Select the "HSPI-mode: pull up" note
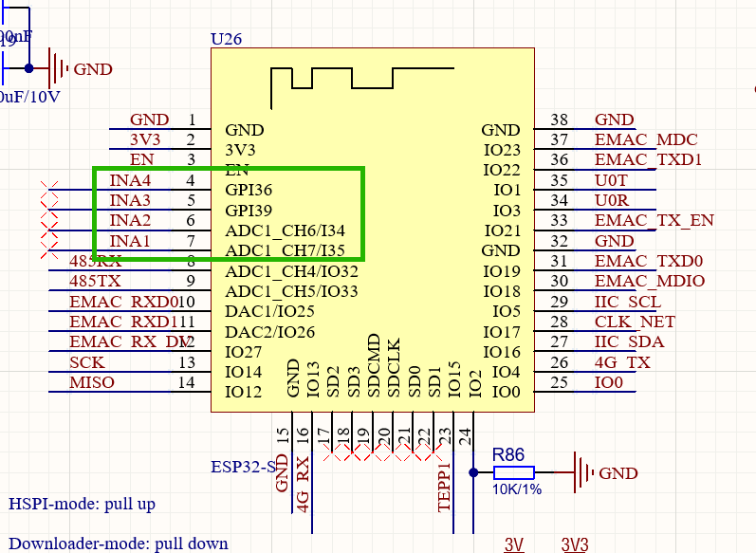 pyautogui.click(x=82, y=504)
